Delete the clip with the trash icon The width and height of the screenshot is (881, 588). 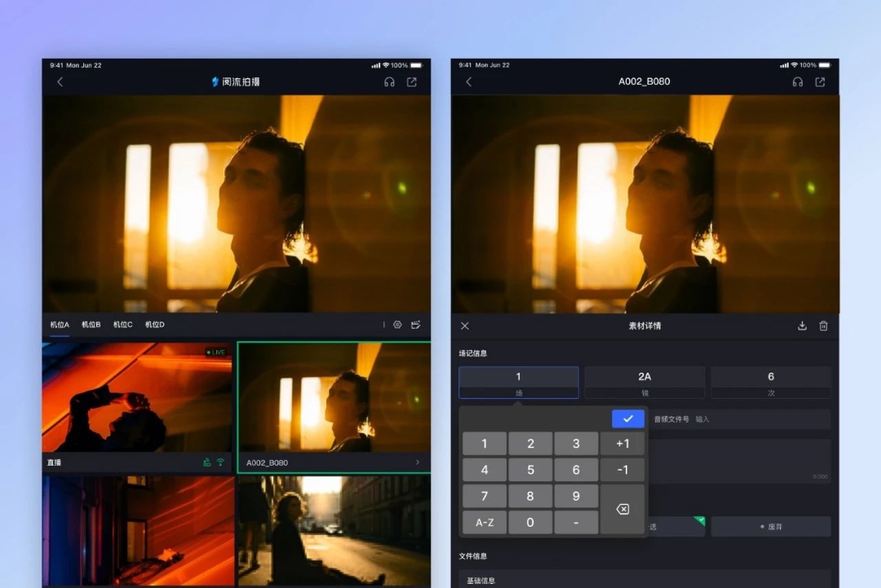(x=823, y=325)
